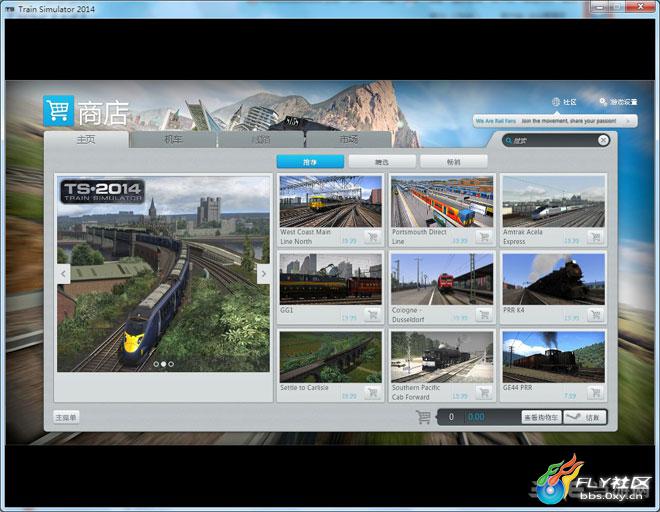Open the TS2014 featured banner image
660x512 pixels.
pyautogui.click(x=163, y=274)
